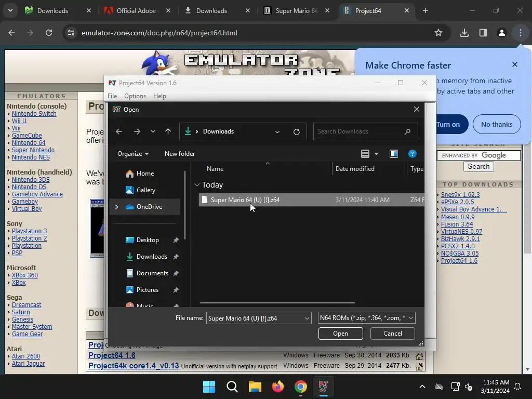The image size is (532, 399).
Task: Go forward in the Open dialog
Action: coord(137,131)
